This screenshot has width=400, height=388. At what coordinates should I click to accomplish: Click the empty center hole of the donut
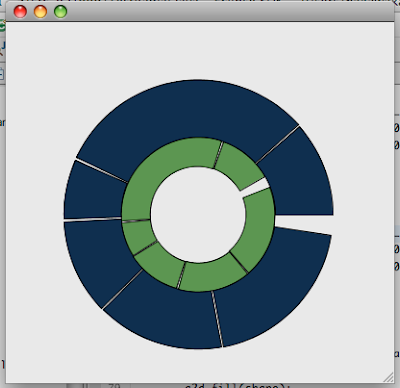pos(198,215)
